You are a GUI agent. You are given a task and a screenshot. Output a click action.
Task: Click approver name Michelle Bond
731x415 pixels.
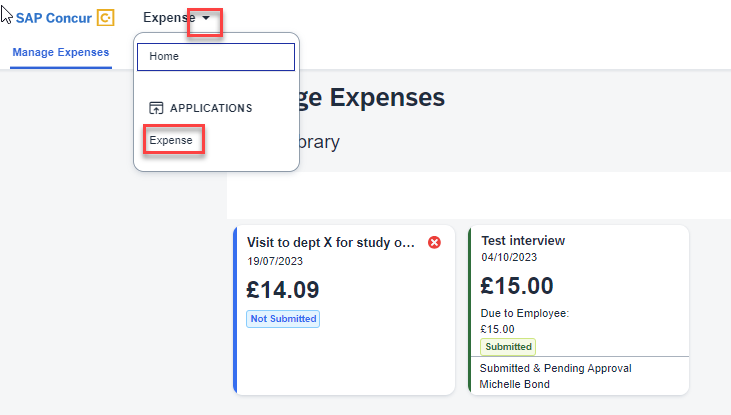coord(516,384)
